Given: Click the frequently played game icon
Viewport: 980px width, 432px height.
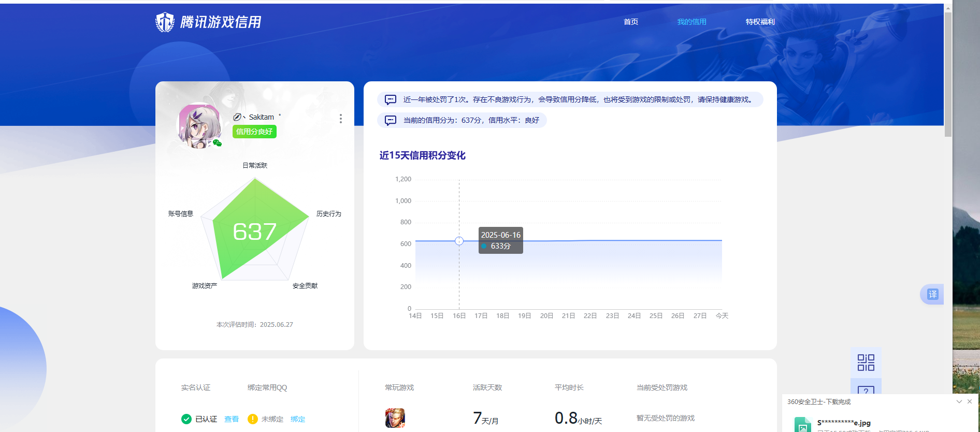Looking at the screenshot, I should (x=395, y=418).
